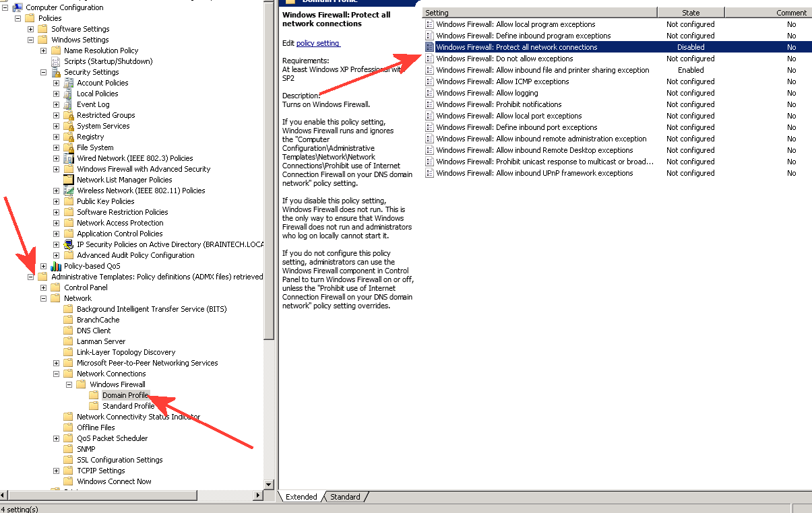This screenshot has width=812, height=513.
Task: Switch to the Standard tab
Action: point(345,497)
